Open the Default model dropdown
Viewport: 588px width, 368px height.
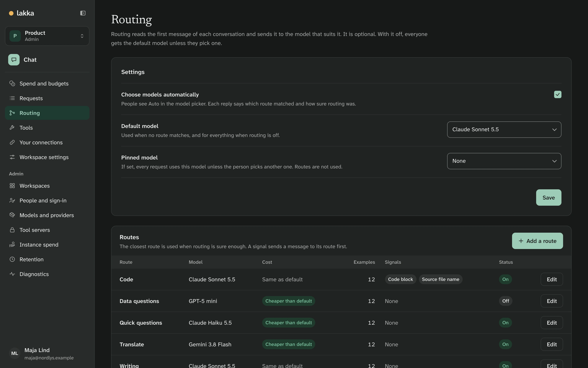point(504,129)
